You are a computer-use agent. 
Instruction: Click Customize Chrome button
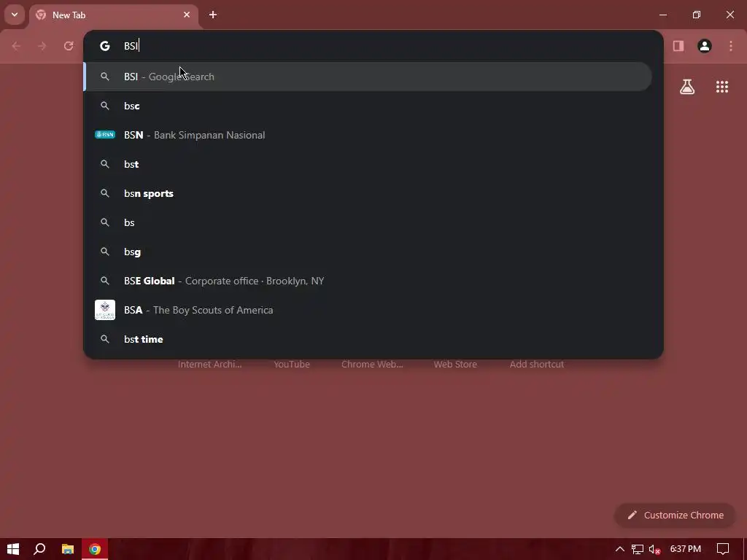click(675, 516)
